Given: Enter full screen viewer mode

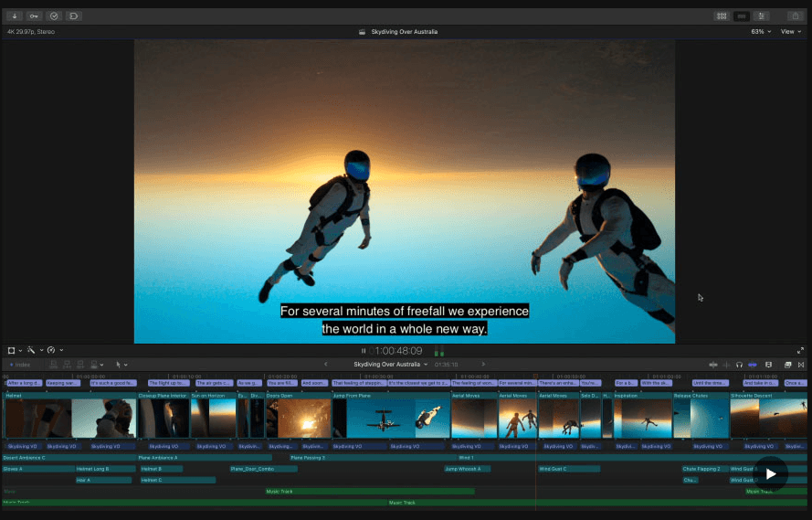Looking at the screenshot, I should [x=801, y=350].
